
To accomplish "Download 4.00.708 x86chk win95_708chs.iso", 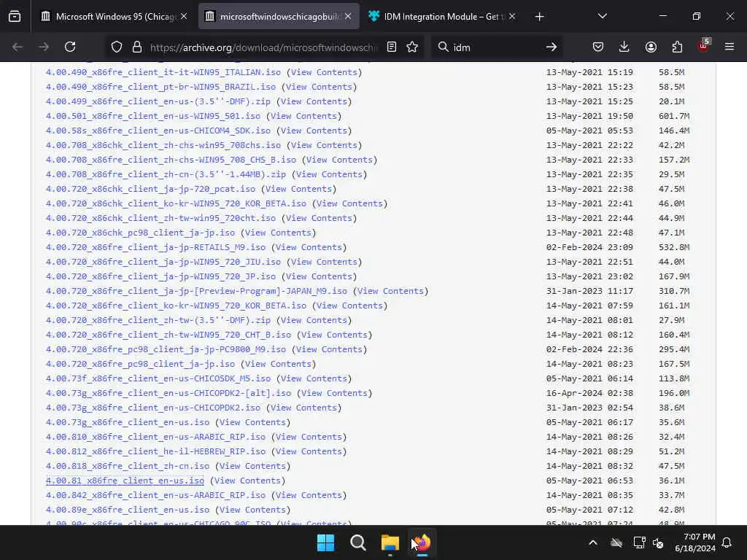I will [163, 145].
